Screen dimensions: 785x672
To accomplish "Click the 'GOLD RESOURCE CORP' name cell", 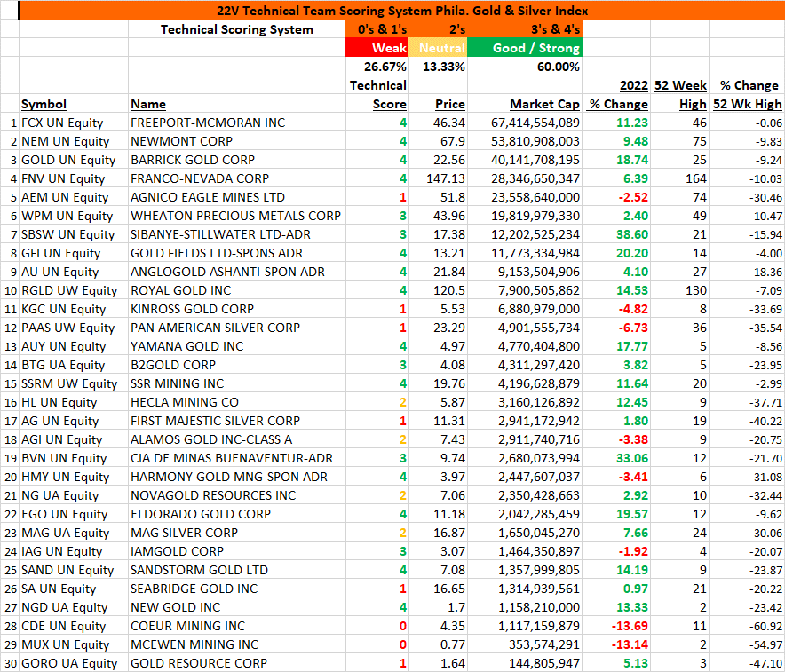I will coord(237,663).
